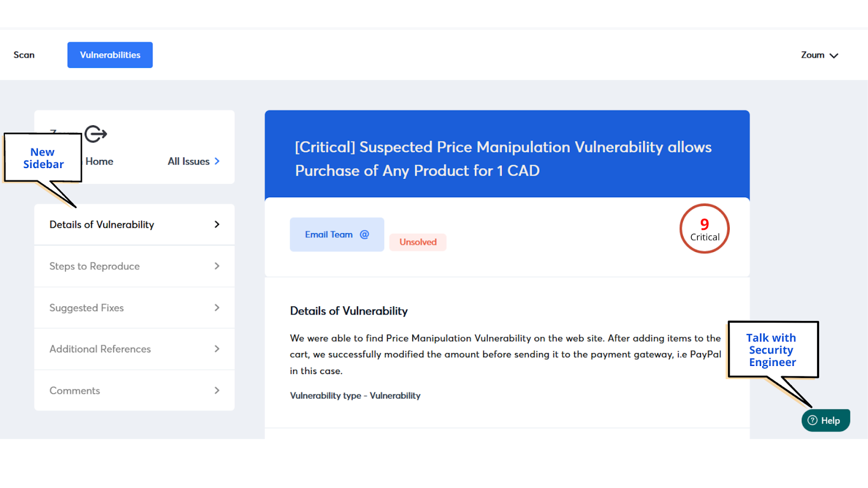This screenshot has width=868, height=488.
Task: Click the question mark Help icon
Action: [813, 420]
